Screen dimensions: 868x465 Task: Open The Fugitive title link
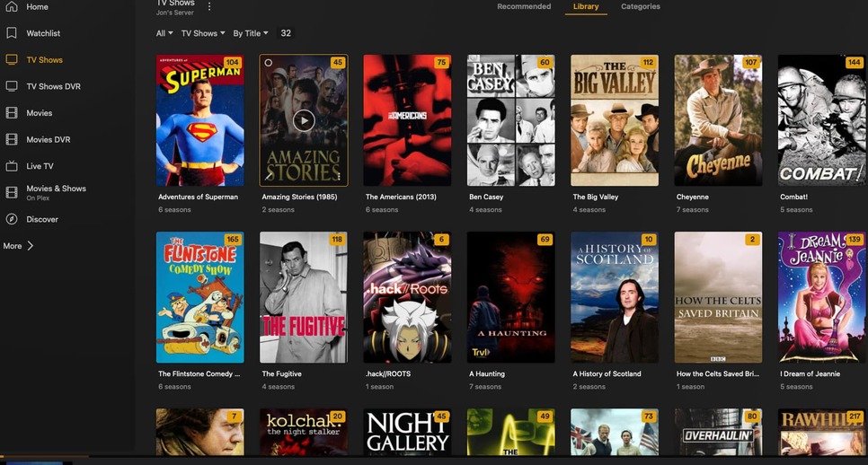282,373
